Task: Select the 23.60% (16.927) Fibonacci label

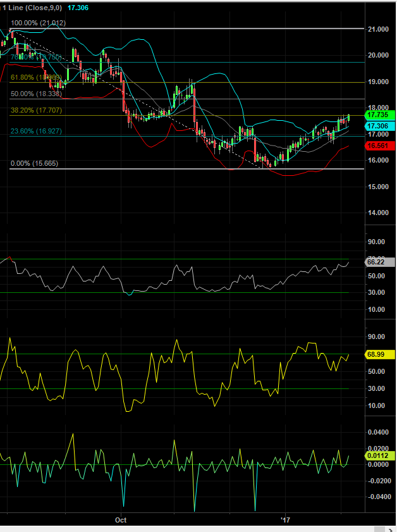Action: (37, 130)
